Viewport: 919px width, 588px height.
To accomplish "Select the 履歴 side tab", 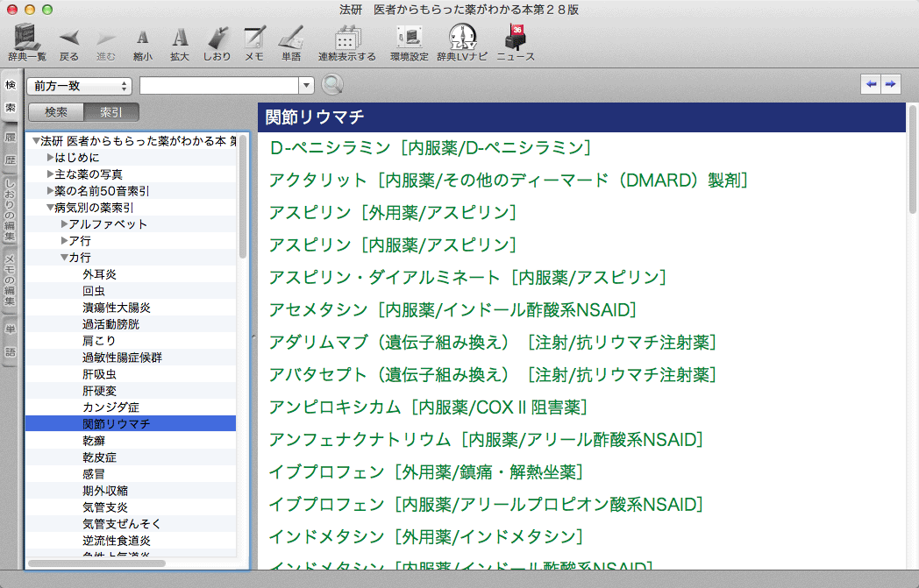I will (11, 148).
